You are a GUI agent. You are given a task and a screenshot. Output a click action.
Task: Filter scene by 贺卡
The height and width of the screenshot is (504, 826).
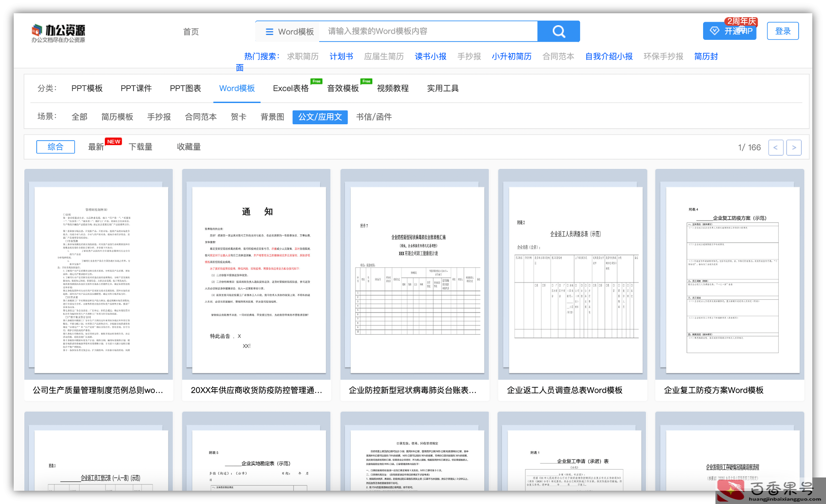[x=239, y=117]
